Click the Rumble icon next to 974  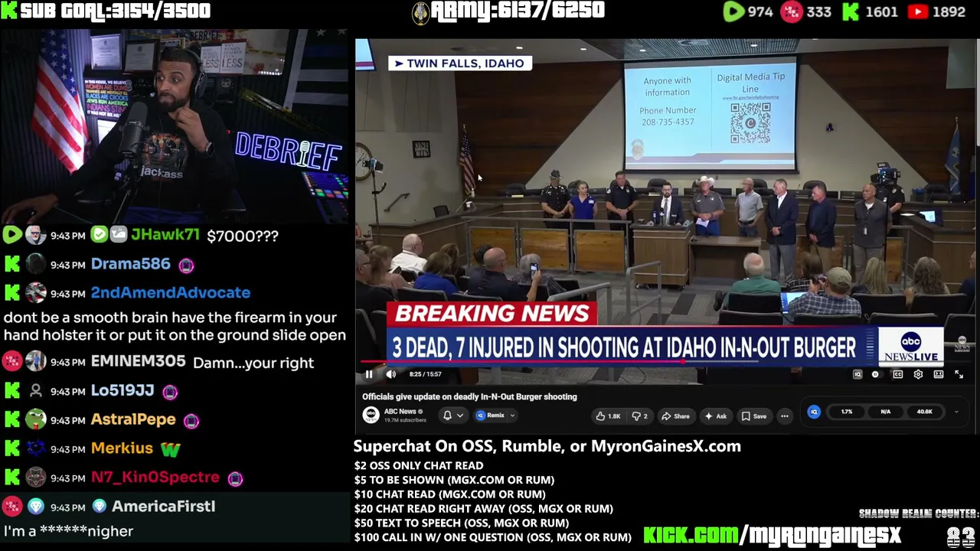pyautogui.click(x=733, y=11)
